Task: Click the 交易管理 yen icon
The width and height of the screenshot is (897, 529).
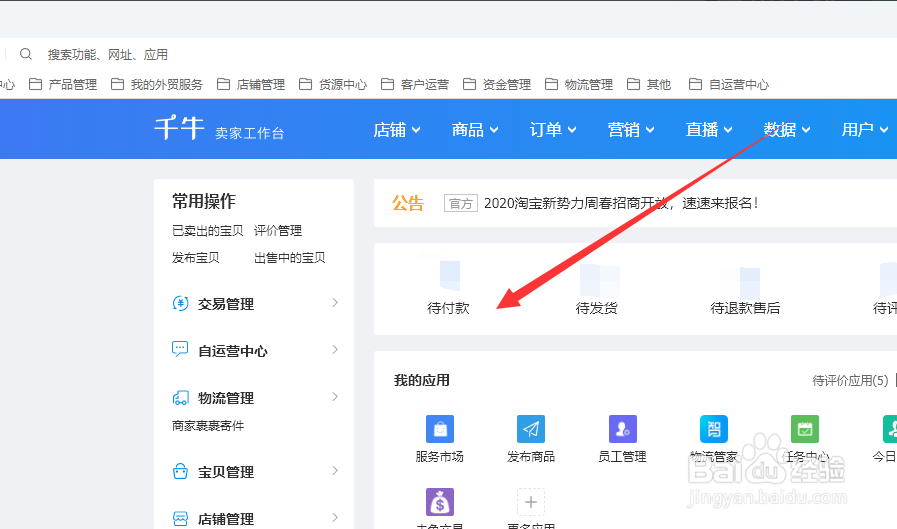Action: pos(180,303)
